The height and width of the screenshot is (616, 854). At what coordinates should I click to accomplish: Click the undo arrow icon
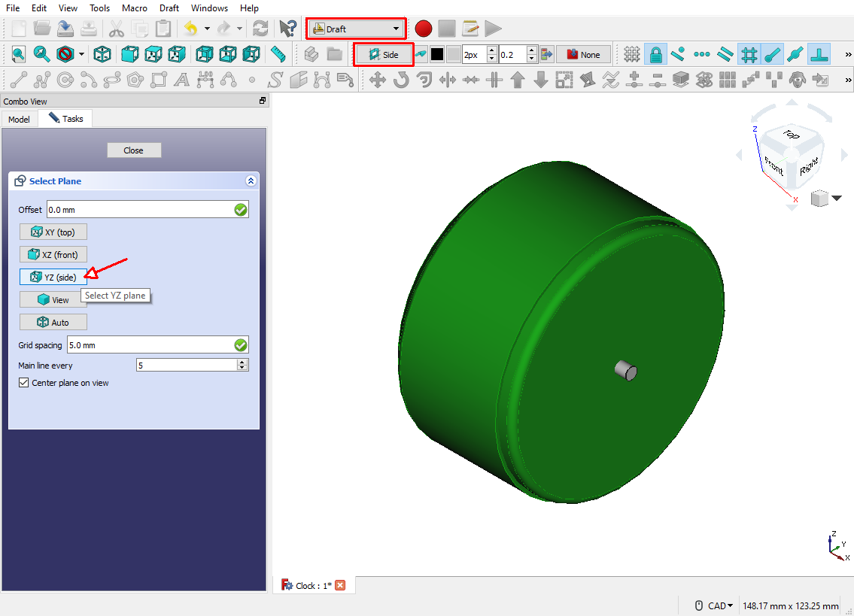(190, 29)
